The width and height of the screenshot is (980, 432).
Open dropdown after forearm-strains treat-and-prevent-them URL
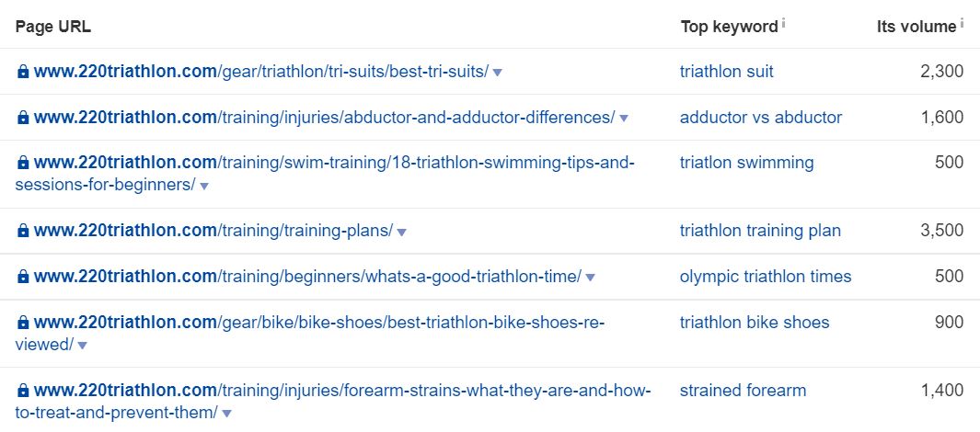(x=227, y=414)
